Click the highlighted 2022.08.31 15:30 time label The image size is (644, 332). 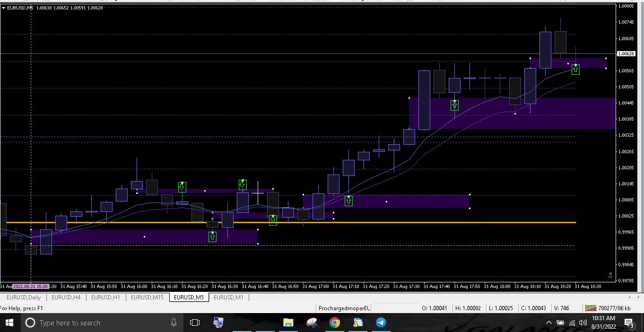31,287
